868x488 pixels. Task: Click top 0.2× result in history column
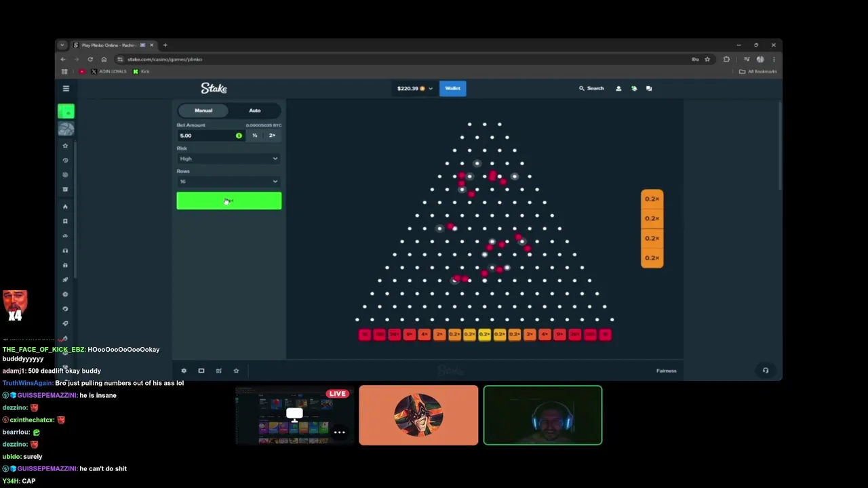(652, 199)
